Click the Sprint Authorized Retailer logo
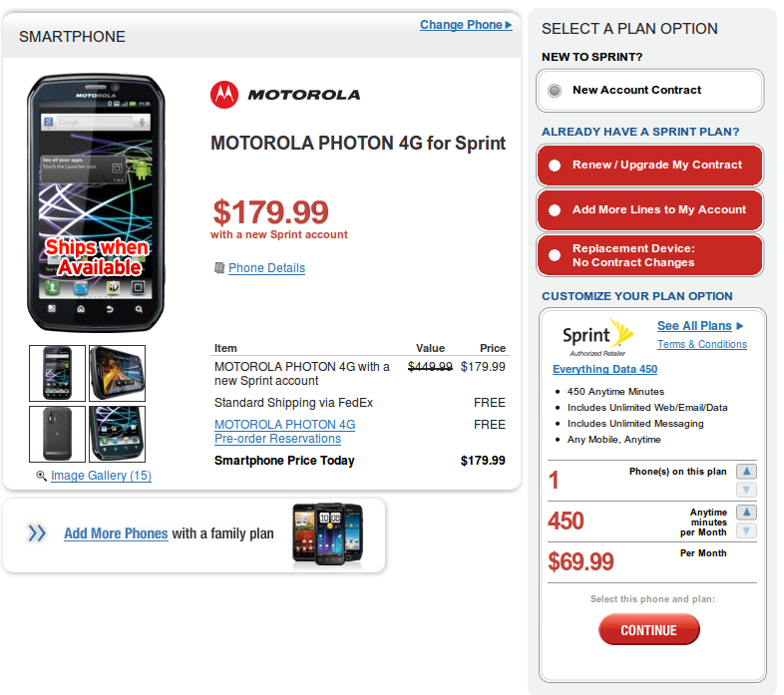Image resolution: width=784 pixels, height=695 pixels. [x=597, y=337]
